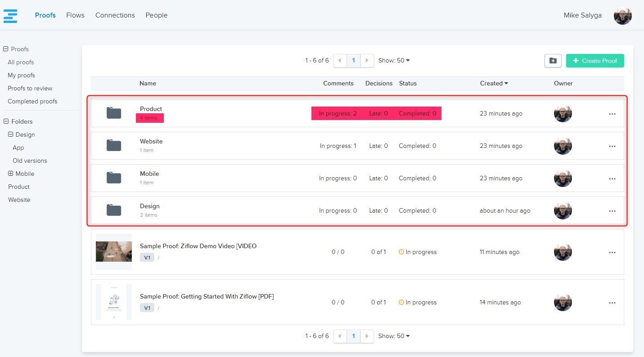644x357 pixels.
Task: Open more options for Demo Video proof
Action: pyautogui.click(x=612, y=252)
